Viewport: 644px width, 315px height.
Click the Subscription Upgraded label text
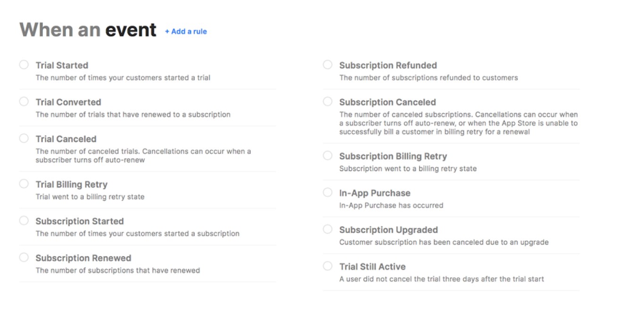[388, 230]
